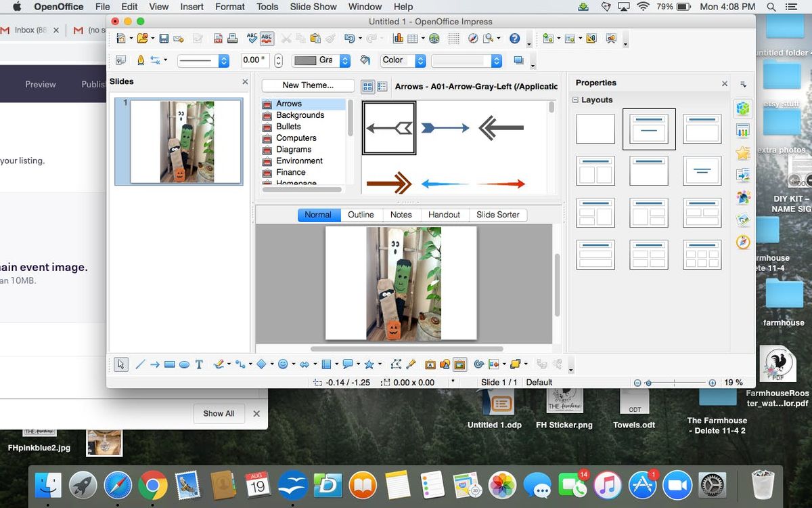Open Custom Animation star in sidebar

(x=743, y=153)
